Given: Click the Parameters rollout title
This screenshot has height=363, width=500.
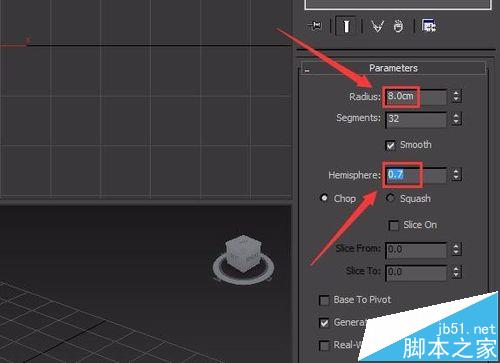Looking at the screenshot, I should [x=393, y=68].
